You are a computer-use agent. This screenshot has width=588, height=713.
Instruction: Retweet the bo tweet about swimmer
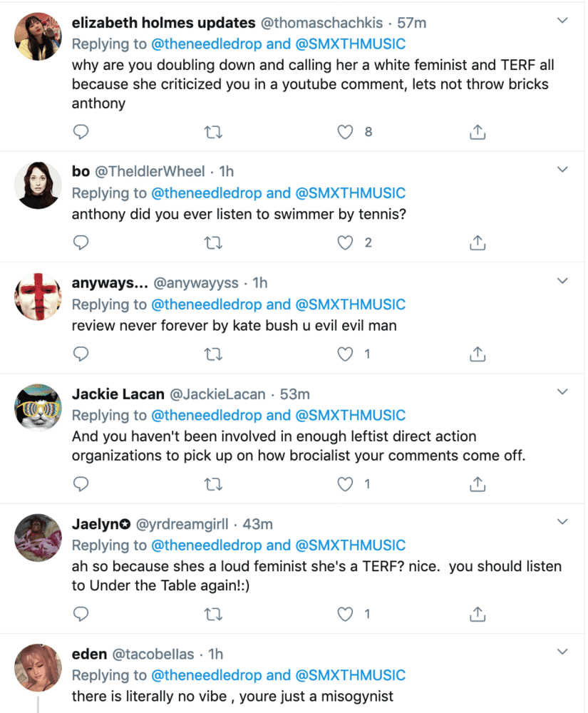click(x=213, y=243)
